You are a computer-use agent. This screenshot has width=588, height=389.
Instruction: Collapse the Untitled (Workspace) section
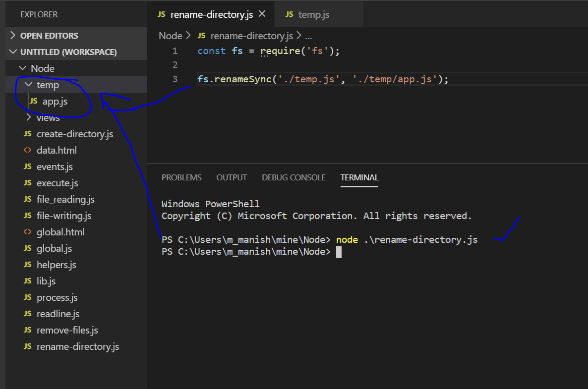click(x=12, y=52)
